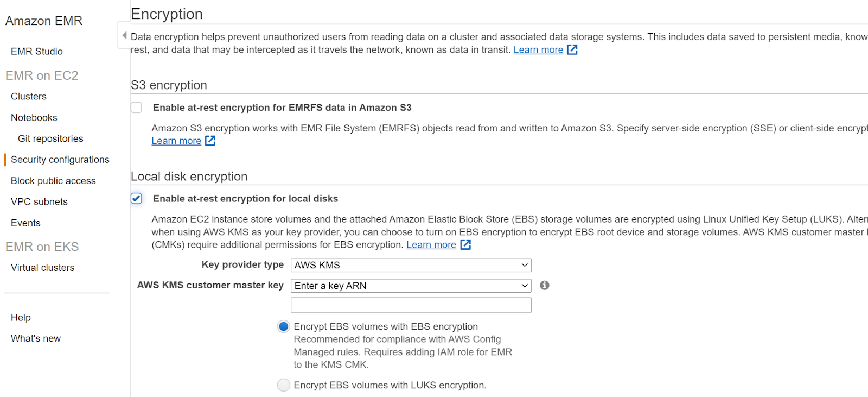Viewport: 868px width, 397px height.
Task: Click external link icon beside Encryption Learn more
Action: [572, 50]
